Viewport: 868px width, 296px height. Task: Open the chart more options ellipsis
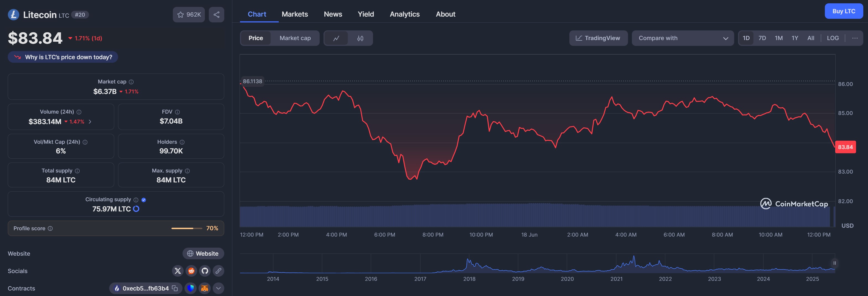tap(855, 38)
